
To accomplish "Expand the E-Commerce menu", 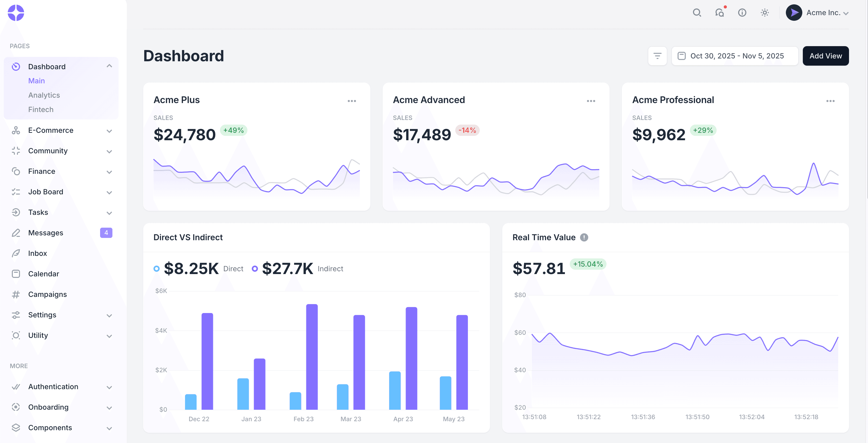I will pyautogui.click(x=109, y=130).
